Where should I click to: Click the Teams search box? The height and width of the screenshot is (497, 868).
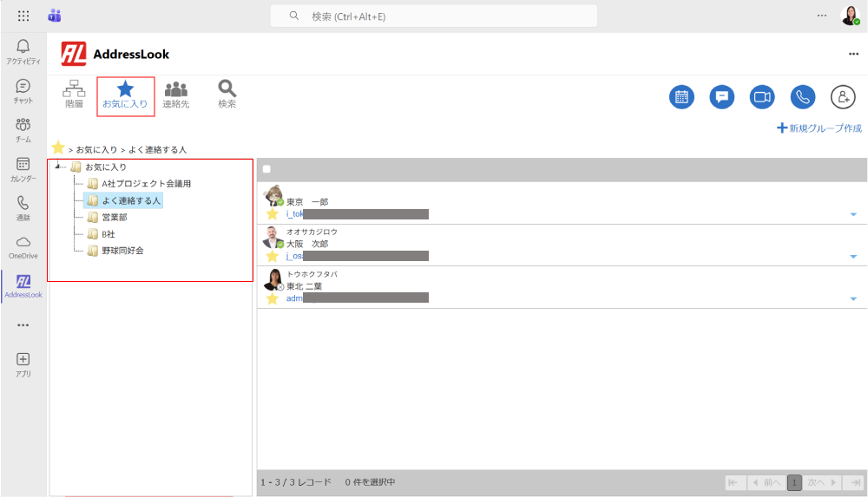coord(434,16)
